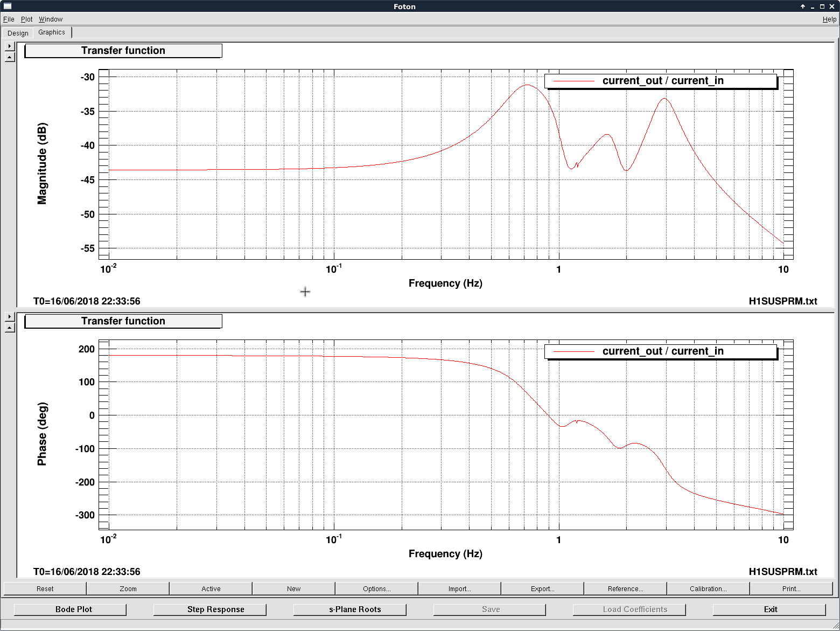This screenshot has width=840, height=631.
Task: Click the up-arrow button beside the phase plot
Action: (x=10, y=328)
